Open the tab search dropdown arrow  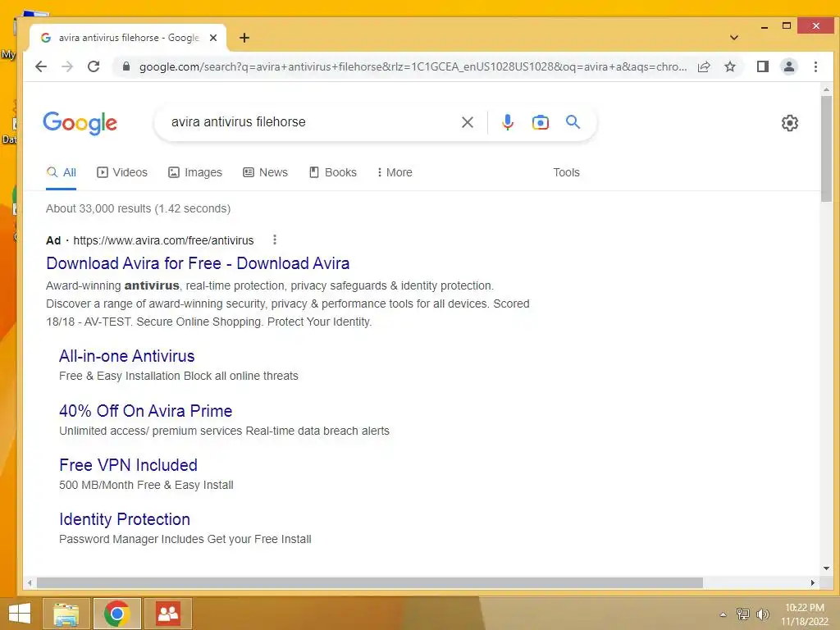click(734, 38)
